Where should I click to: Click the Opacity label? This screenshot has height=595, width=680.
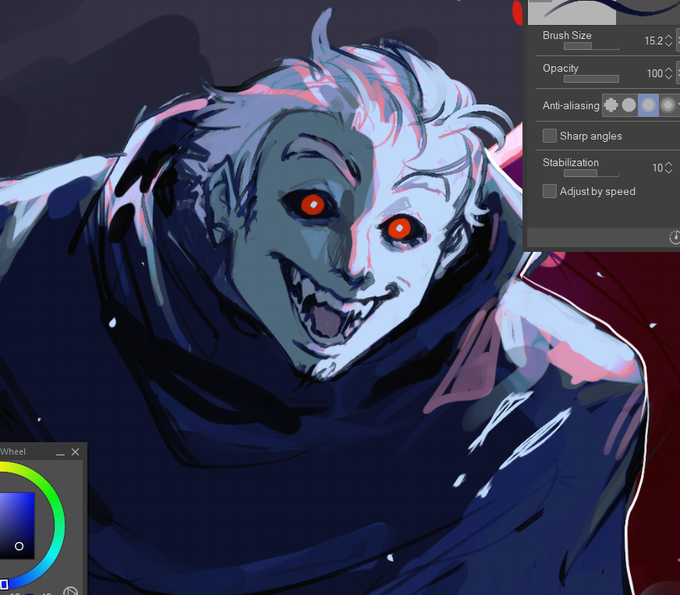coord(560,68)
